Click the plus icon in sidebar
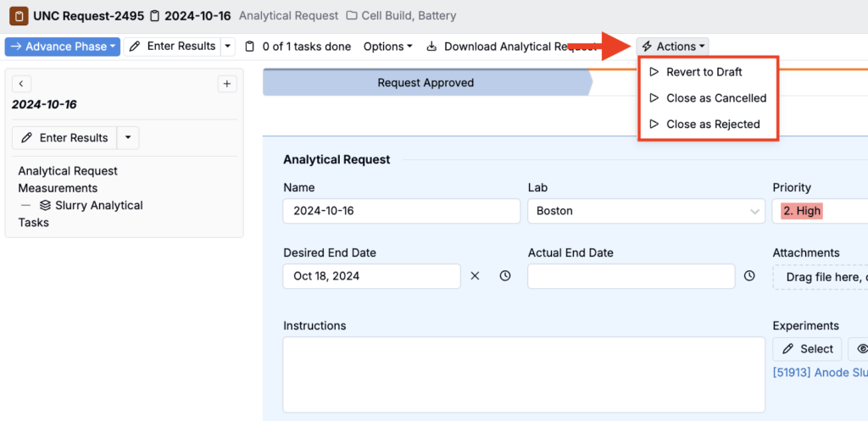Viewport: 868px width, 421px height. tap(227, 83)
